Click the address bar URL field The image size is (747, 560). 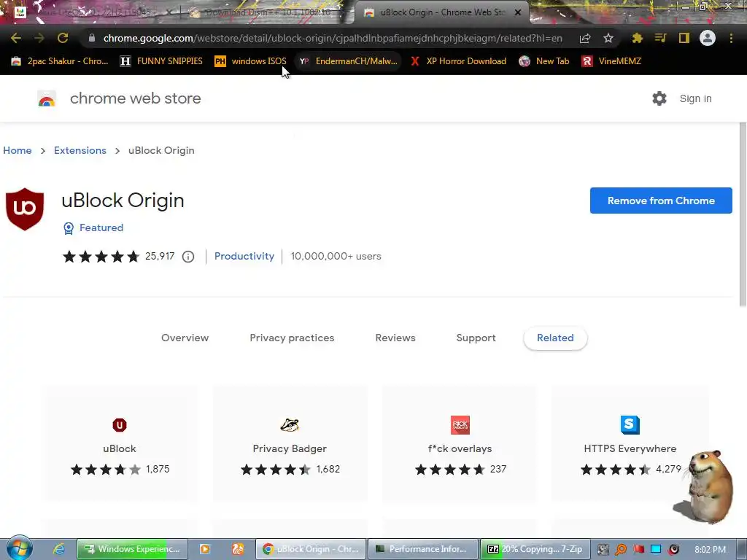click(x=333, y=38)
